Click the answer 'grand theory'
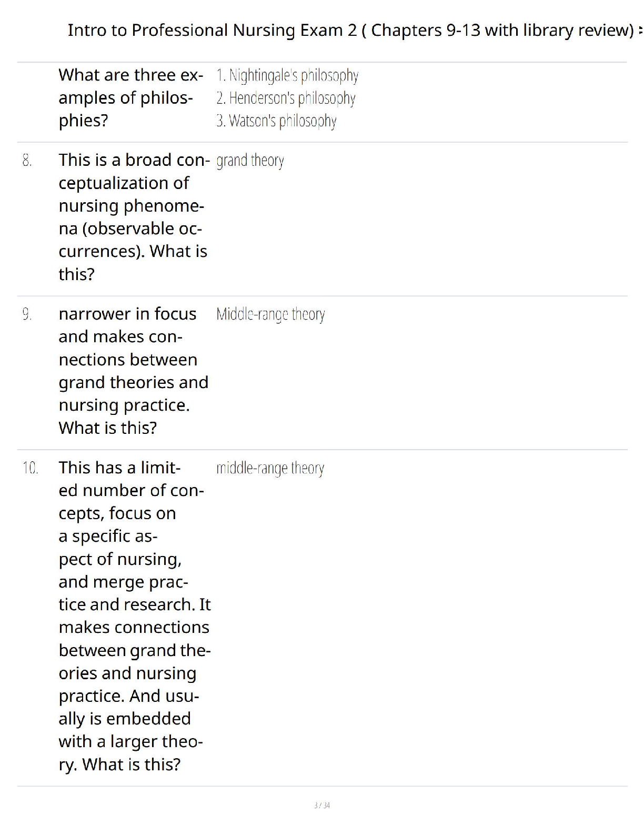Viewport: 644px width, 834px height. (250, 161)
